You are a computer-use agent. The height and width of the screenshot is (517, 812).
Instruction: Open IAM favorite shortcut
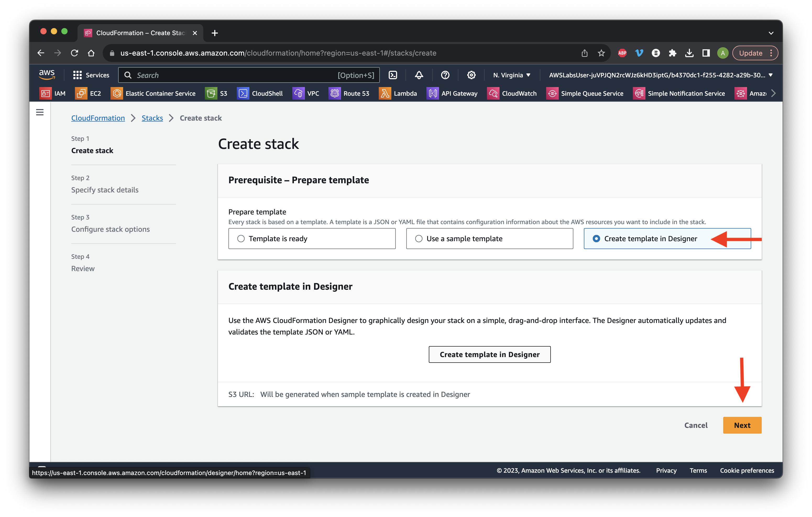click(53, 94)
